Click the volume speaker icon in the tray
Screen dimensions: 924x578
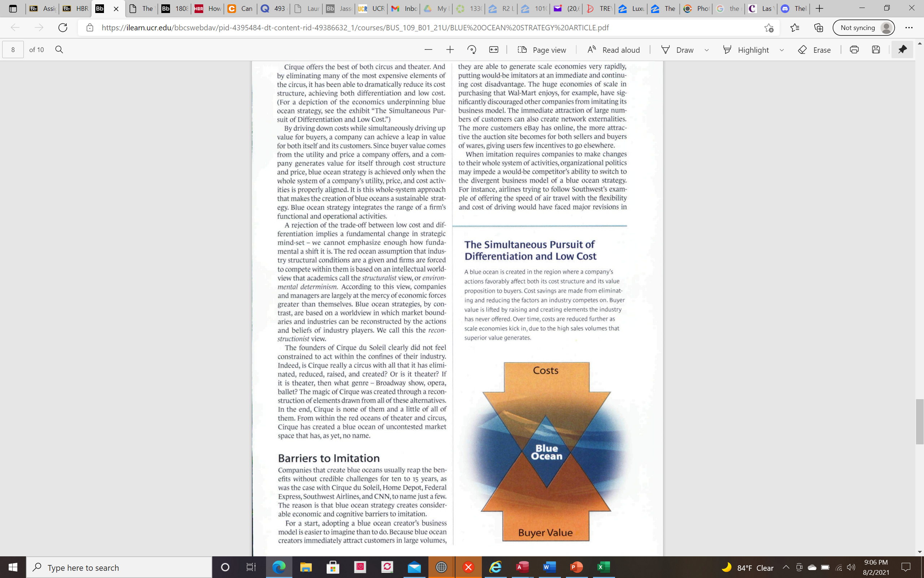[851, 567]
